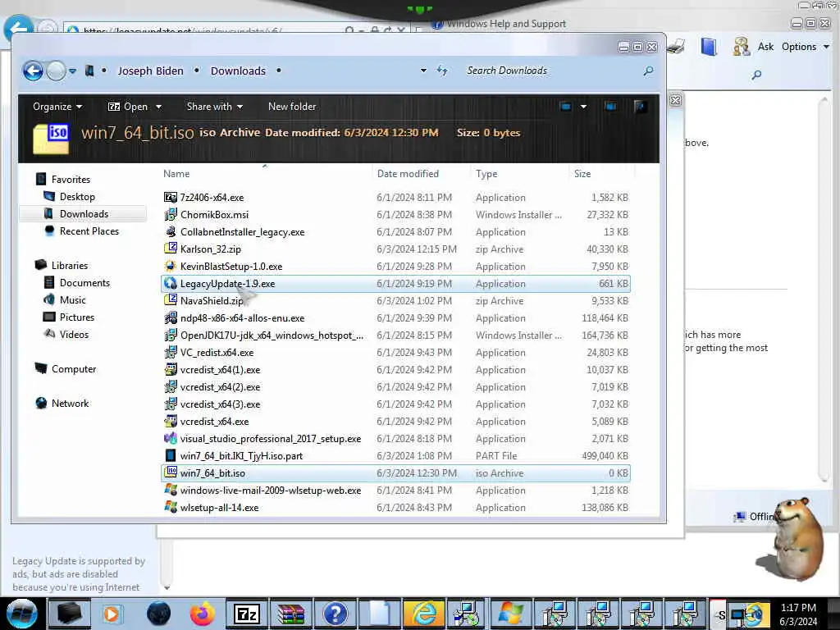The width and height of the screenshot is (840, 630).
Task: Select Libraries in the navigation pane
Action: tap(69, 265)
